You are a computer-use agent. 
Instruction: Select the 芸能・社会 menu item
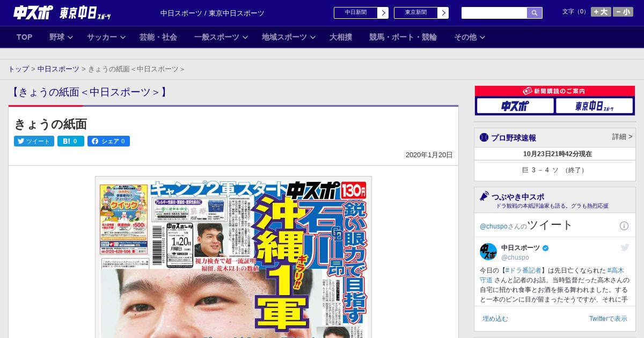(x=158, y=37)
